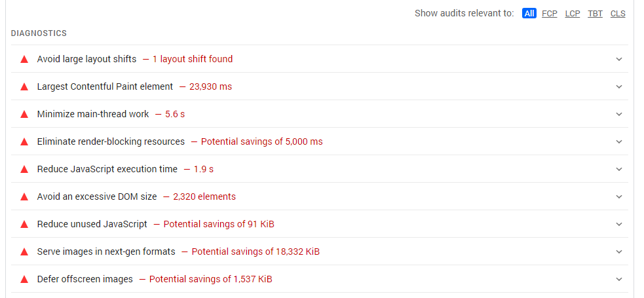Image resolution: width=644 pixels, height=298 pixels.
Task: Expand chevron for Defer offscreen images
Action: click(619, 279)
